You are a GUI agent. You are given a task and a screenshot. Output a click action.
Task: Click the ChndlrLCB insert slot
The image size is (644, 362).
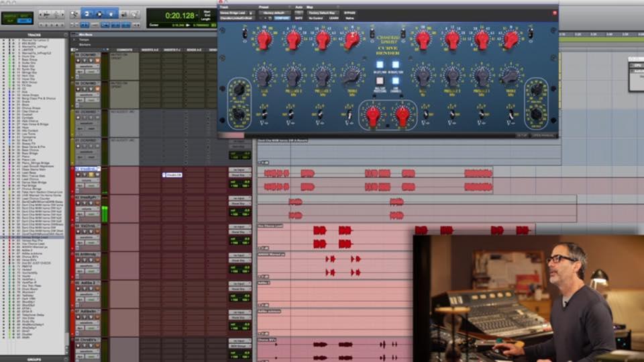172,175
